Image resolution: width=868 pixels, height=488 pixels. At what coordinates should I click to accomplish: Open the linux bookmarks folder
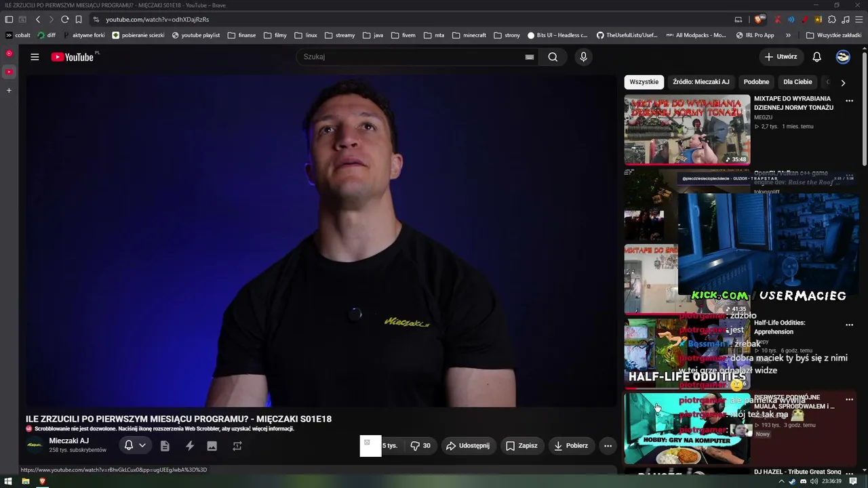click(x=306, y=35)
